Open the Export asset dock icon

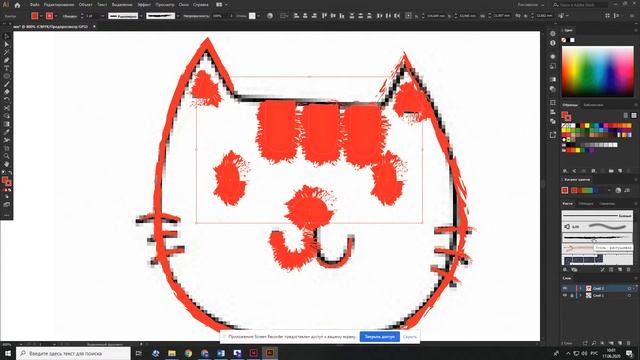coord(553,135)
